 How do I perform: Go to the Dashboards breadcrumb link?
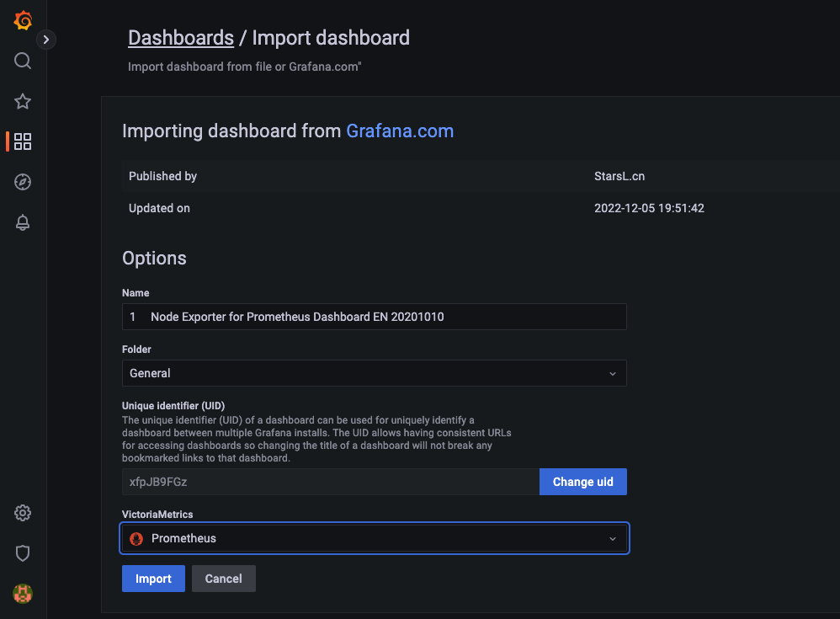(x=181, y=38)
